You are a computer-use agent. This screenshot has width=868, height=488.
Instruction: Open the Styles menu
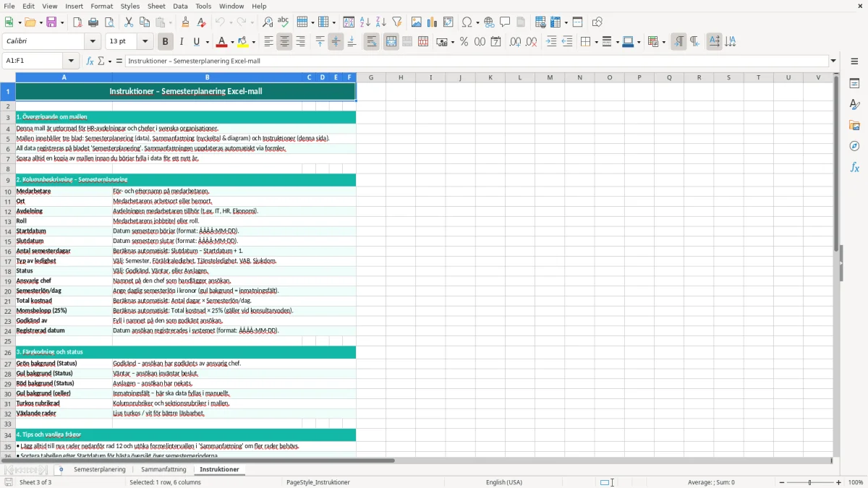pos(130,6)
